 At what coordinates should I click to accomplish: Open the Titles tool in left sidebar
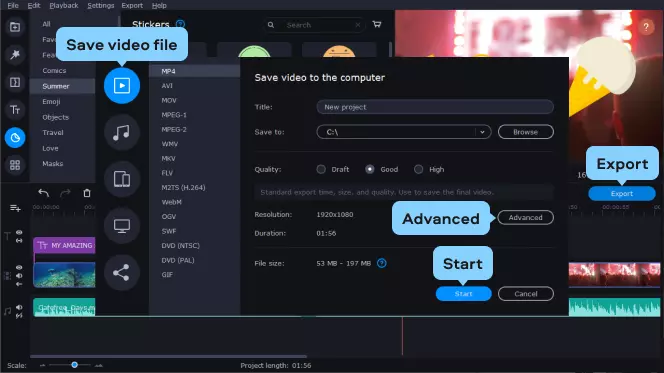coord(15,110)
